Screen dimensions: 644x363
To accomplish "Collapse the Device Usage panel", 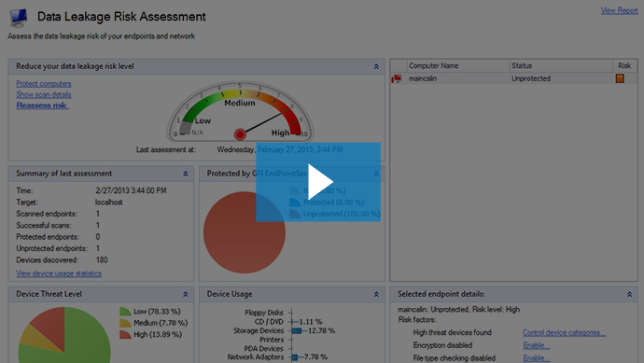I will [x=376, y=295].
